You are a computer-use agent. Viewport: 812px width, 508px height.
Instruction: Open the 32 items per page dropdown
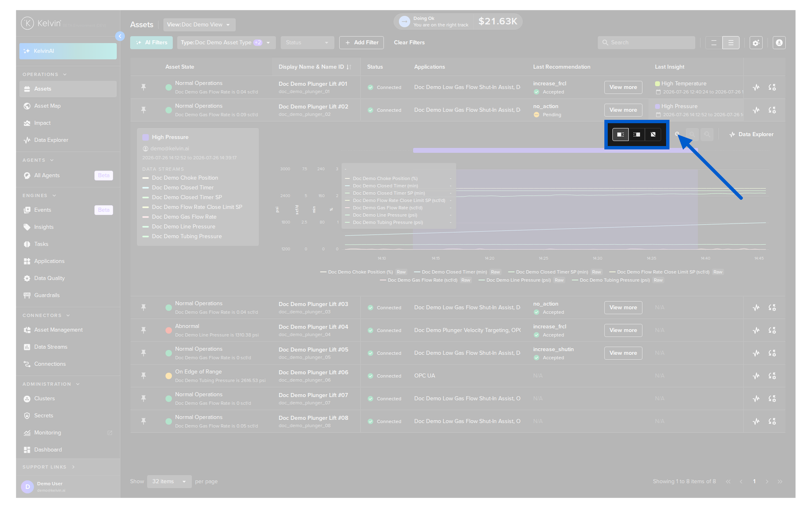click(169, 481)
